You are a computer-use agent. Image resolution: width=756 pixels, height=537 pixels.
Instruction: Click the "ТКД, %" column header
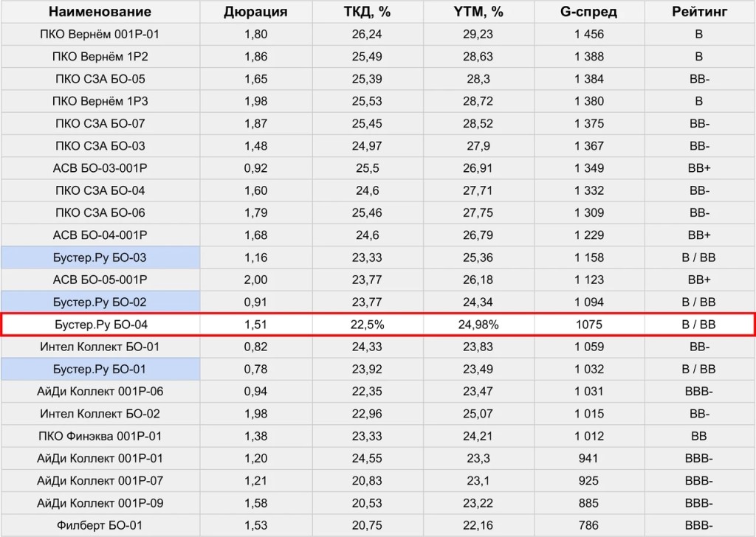click(367, 12)
